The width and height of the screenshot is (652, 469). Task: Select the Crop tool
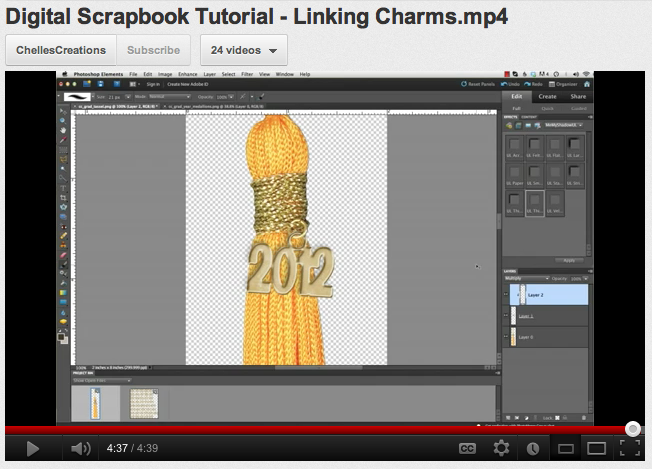63,198
